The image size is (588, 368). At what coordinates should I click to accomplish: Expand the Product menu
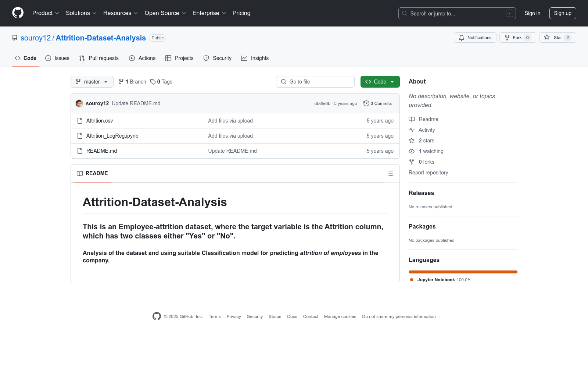click(46, 13)
